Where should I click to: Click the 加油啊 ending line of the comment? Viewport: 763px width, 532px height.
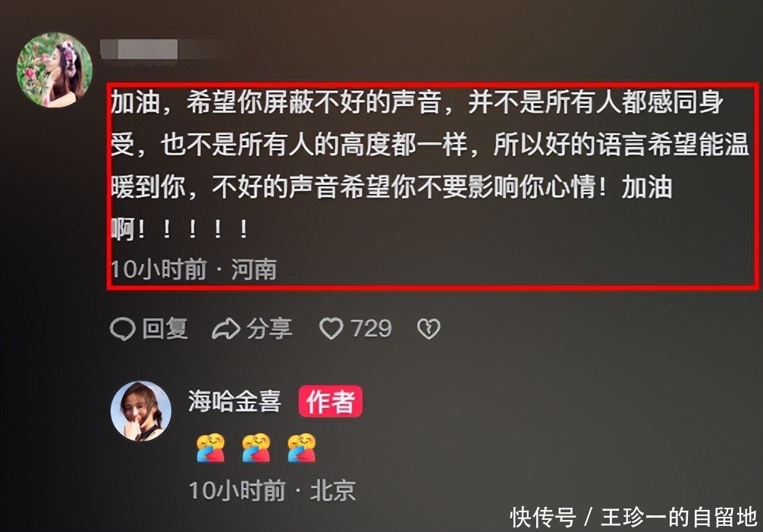(180, 229)
